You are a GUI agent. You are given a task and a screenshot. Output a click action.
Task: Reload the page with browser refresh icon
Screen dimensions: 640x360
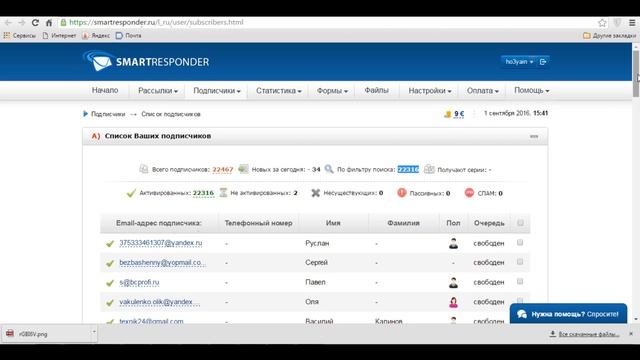coord(35,22)
